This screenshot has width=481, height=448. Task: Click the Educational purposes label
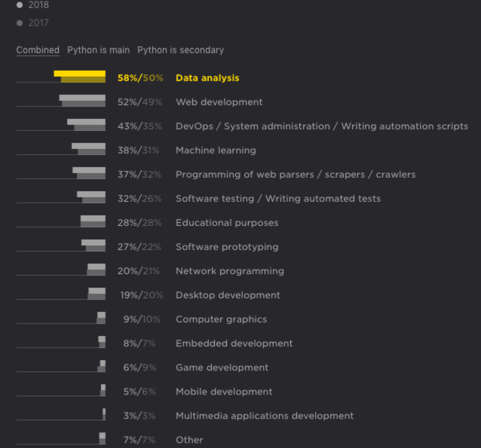(x=227, y=223)
